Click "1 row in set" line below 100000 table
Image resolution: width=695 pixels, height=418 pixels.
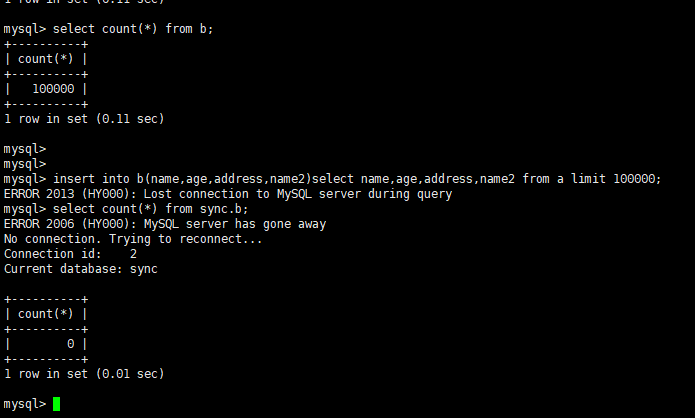pos(84,118)
